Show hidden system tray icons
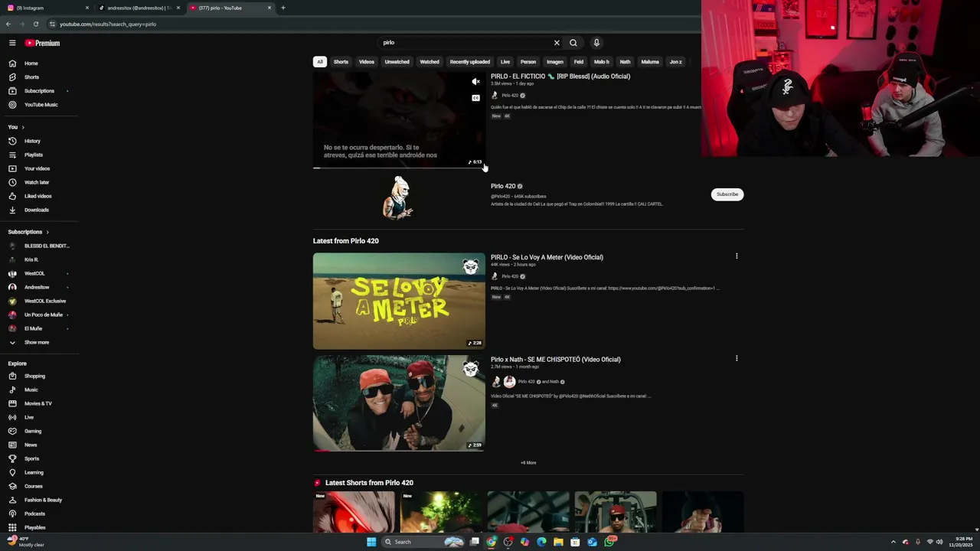This screenshot has height=551, width=980. (893, 542)
